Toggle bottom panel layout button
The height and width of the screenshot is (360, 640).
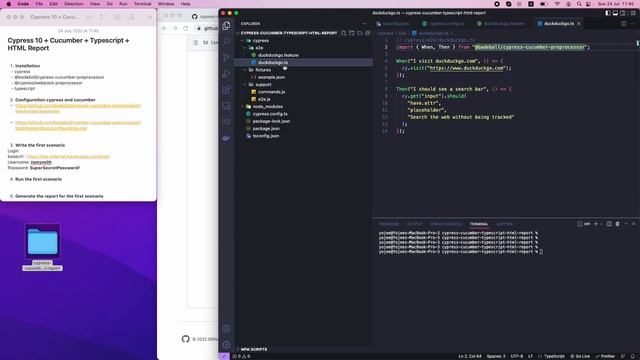point(615,13)
